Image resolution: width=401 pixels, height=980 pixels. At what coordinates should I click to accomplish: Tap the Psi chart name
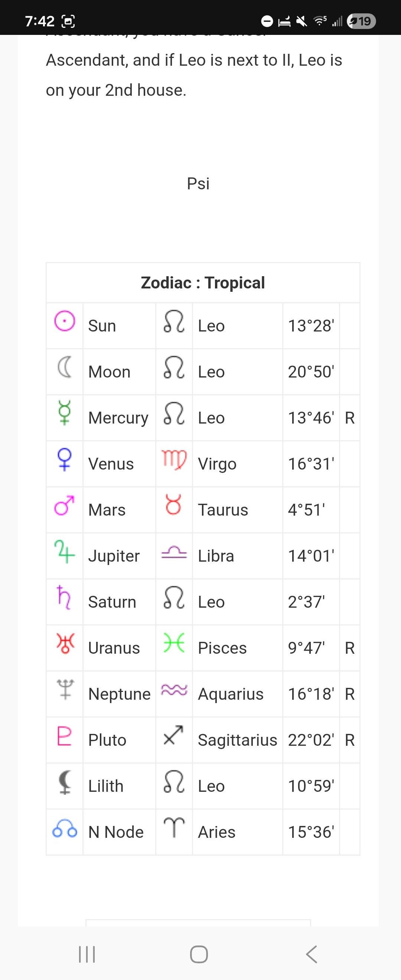[198, 183]
